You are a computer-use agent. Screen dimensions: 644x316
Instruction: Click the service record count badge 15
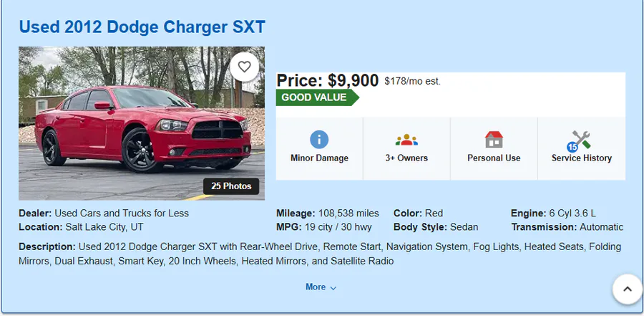point(572,148)
